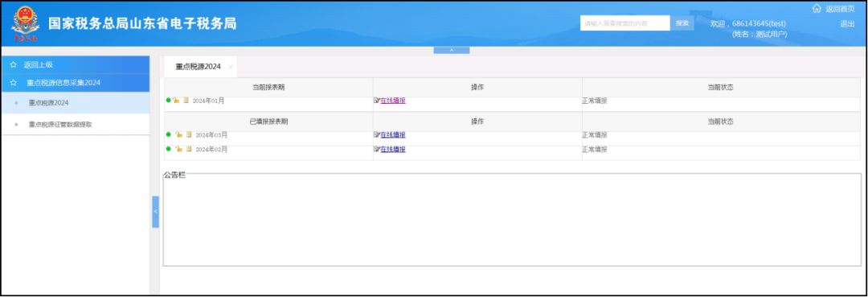Click the 当前报表期 column header
This screenshot has height=297, width=868.
click(x=268, y=88)
